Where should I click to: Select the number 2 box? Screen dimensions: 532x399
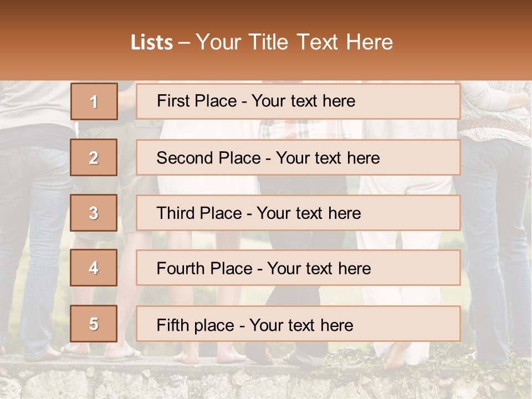tap(94, 157)
